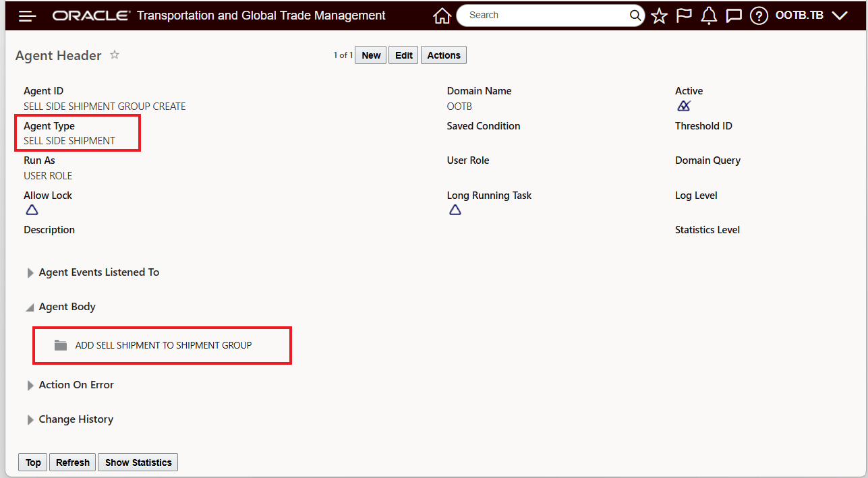This screenshot has width=868, height=478.
Task: Open the navigation hamburger menu
Action: click(x=27, y=15)
